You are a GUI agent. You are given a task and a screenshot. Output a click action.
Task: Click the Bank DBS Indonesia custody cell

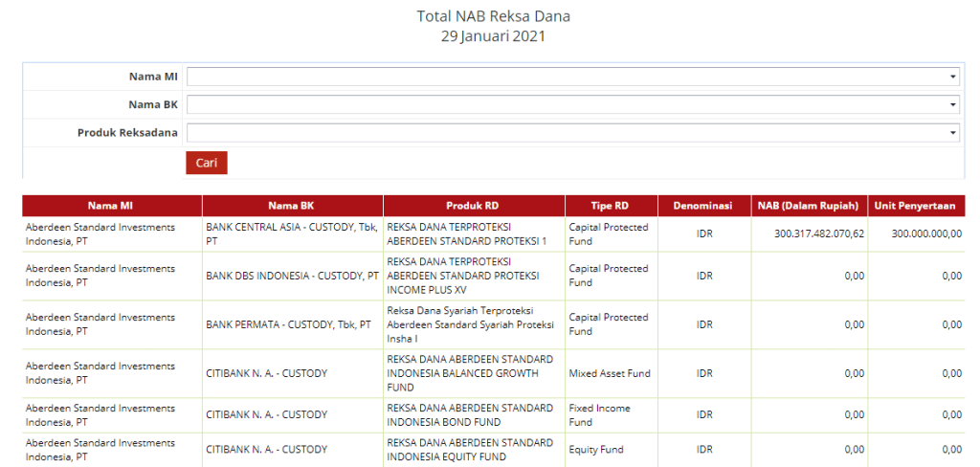(x=292, y=276)
